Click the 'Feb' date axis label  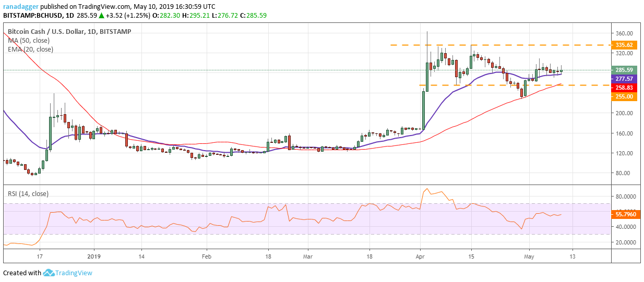(206, 257)
